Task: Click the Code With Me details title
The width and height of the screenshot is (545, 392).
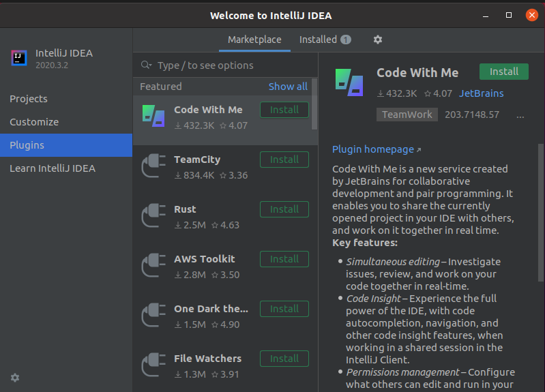Action: click(x=417, y=73)
